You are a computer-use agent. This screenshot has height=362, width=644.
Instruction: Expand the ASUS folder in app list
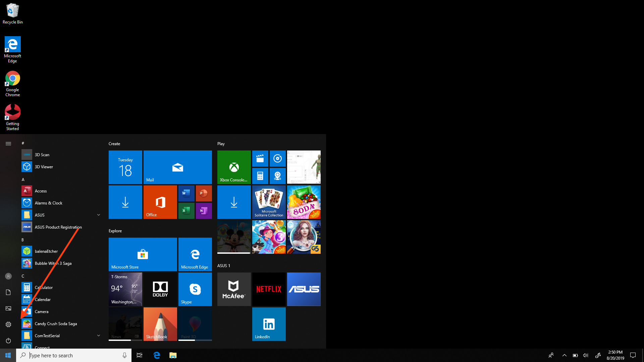pyautogui.click(x=99, y=215)
